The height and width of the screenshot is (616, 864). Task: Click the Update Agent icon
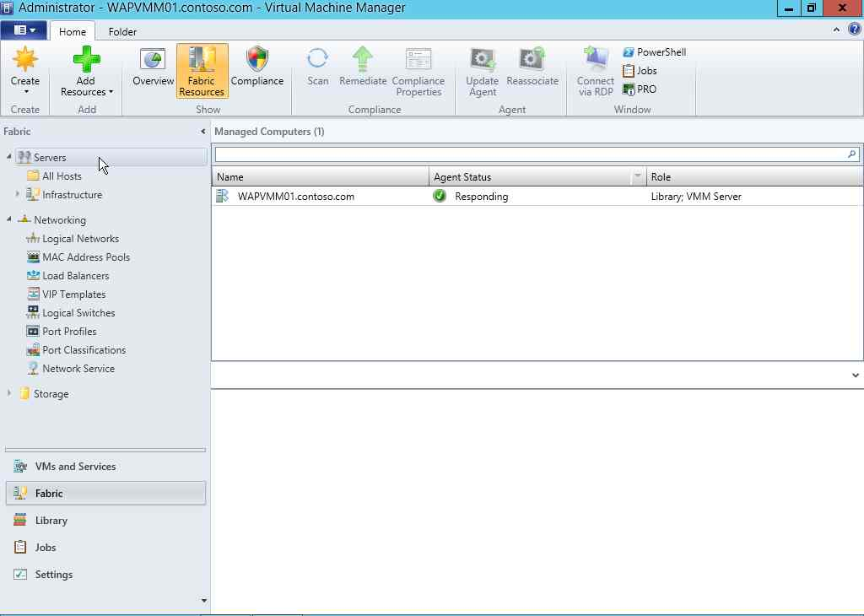click(x=482, y=60)
